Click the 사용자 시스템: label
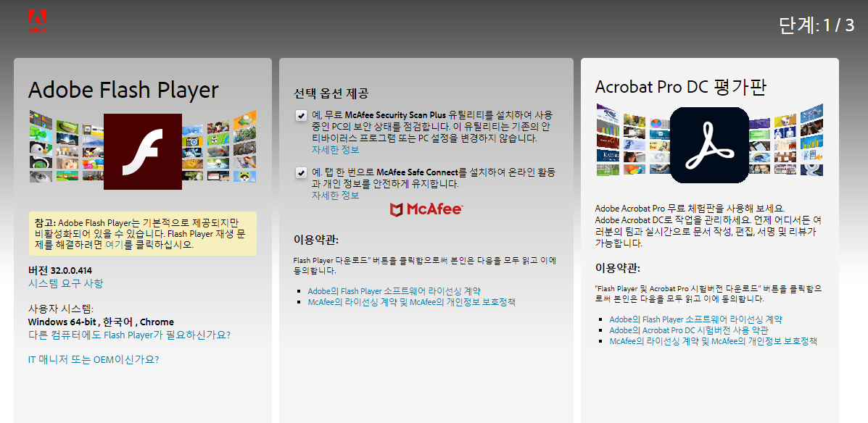 [x=61, y=309]
